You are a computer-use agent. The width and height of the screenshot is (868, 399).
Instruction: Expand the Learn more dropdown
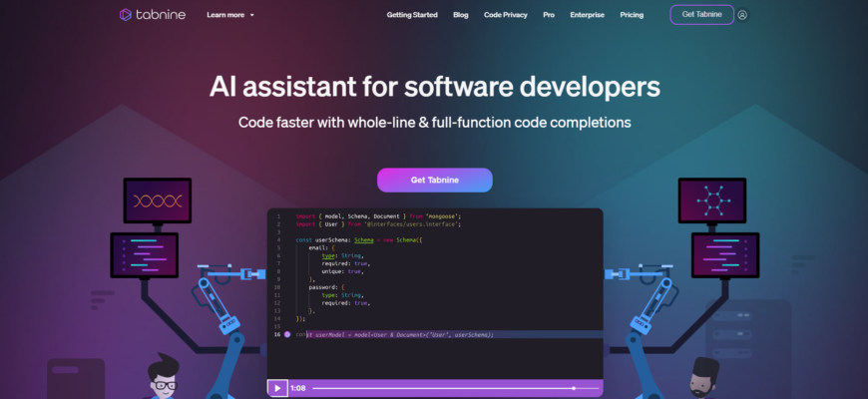(230, 15)
